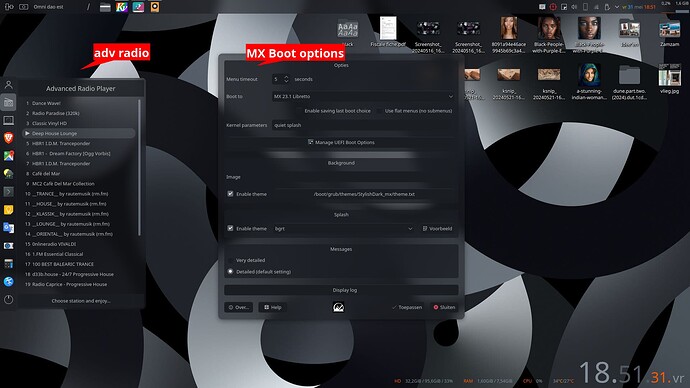Click the grub theme path field
Image resolution: width=690 pixels, height=388 pixels.
pyautogui.click(x=364, y=194)
